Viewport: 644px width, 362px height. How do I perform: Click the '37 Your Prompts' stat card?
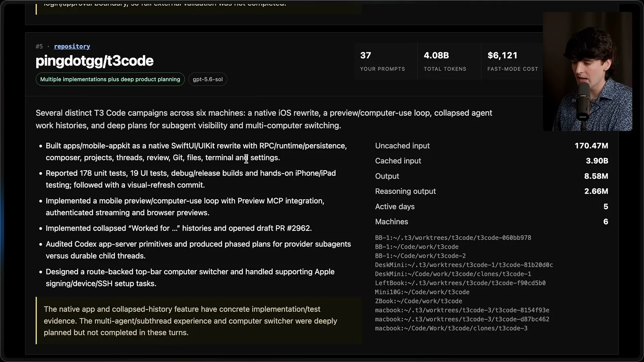pyautogui.click(x=386, y=61)
